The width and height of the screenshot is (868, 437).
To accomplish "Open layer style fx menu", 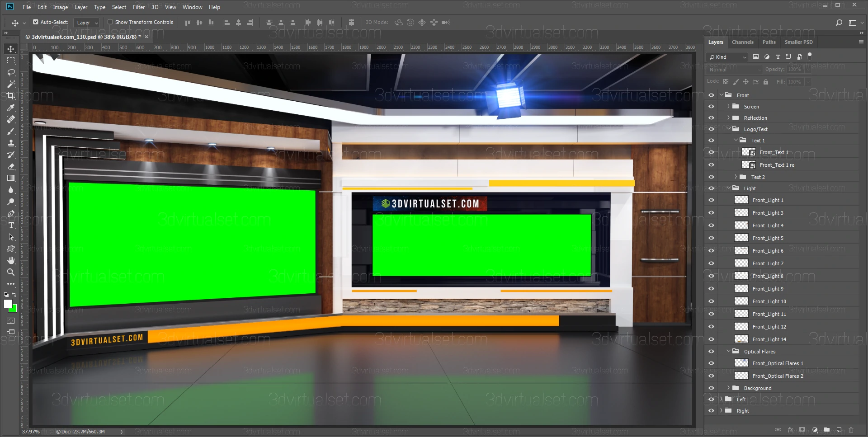I will pyautogui.click(x=790, y=430).
